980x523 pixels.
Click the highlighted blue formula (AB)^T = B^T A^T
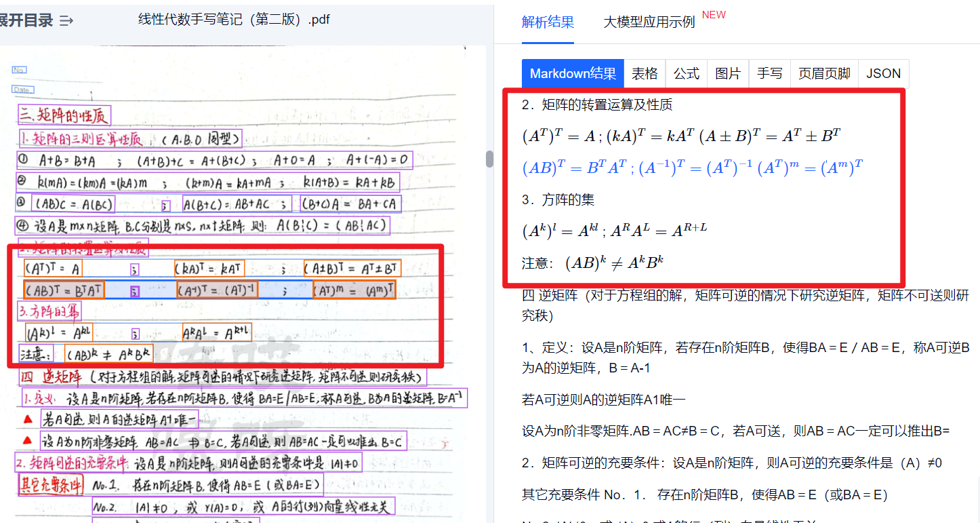574,168
